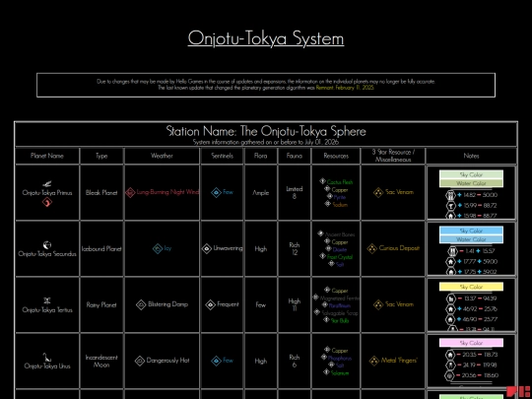This screenshot has height=399, width=532.
Task: Click the gold icon beside Metal 'Fingers'
Action: click(374, 361)
